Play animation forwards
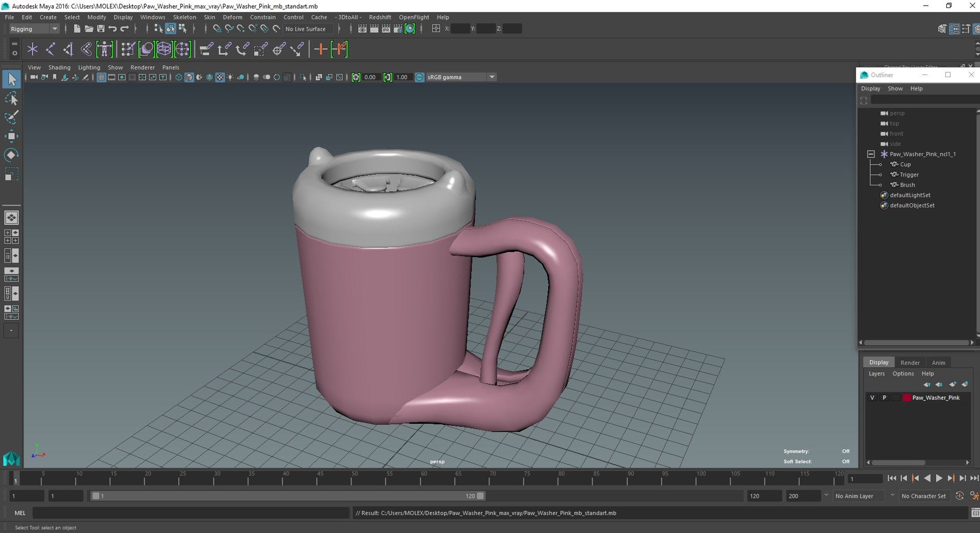This screenshot has width=980, height=533. click(x=939, y=478)
